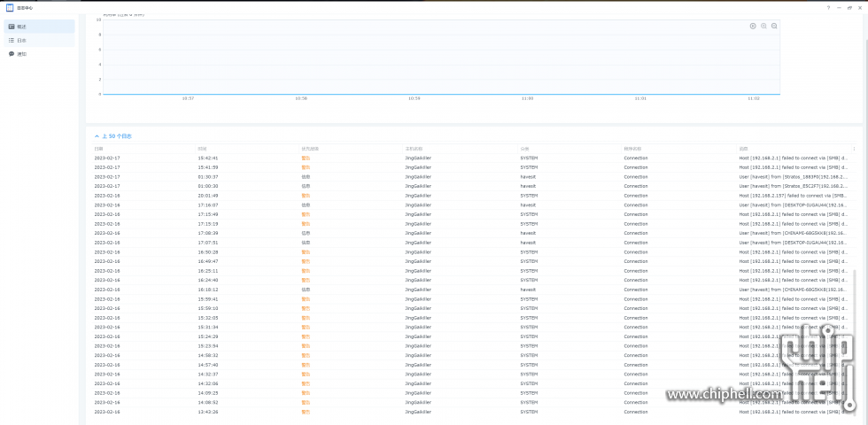Click date cell in the 14:08:52 row
The width and height of the screenshot is (868, 425).
[107, 403]
